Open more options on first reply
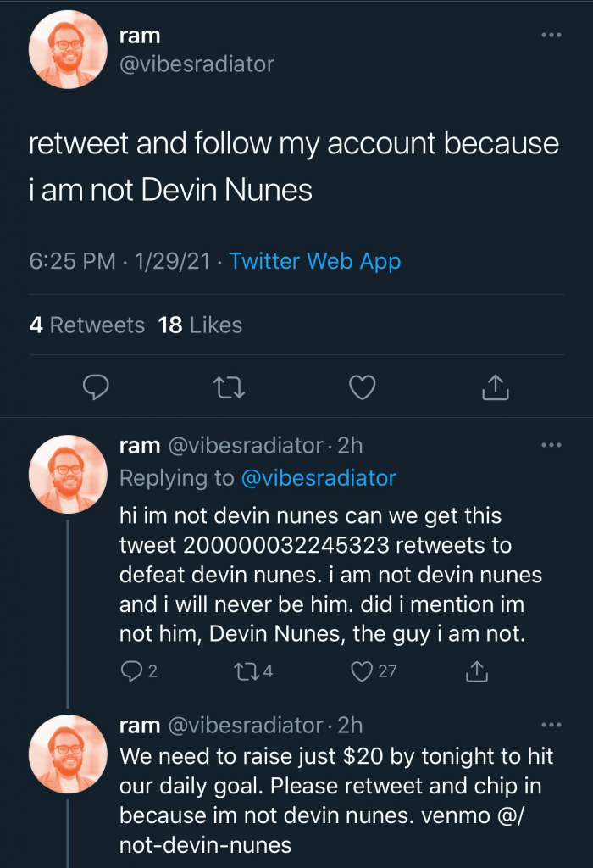This screenshot has width=593, height=868. coord(551,445)
